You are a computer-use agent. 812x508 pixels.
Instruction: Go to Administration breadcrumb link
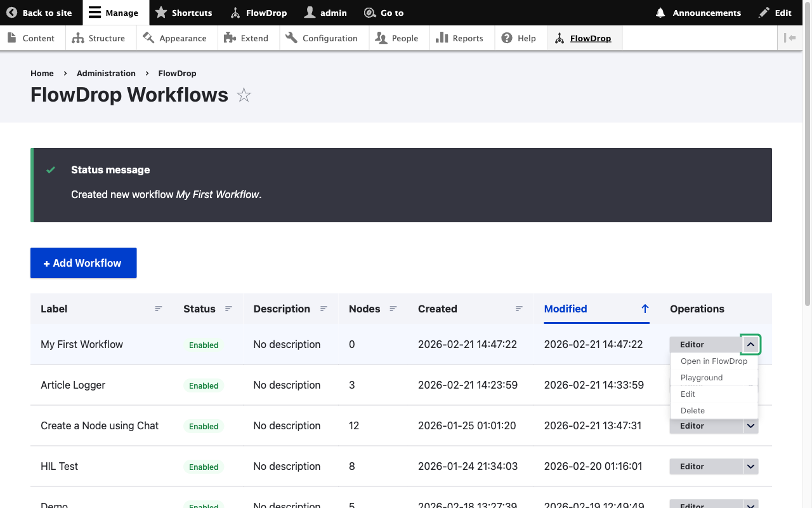106,74
